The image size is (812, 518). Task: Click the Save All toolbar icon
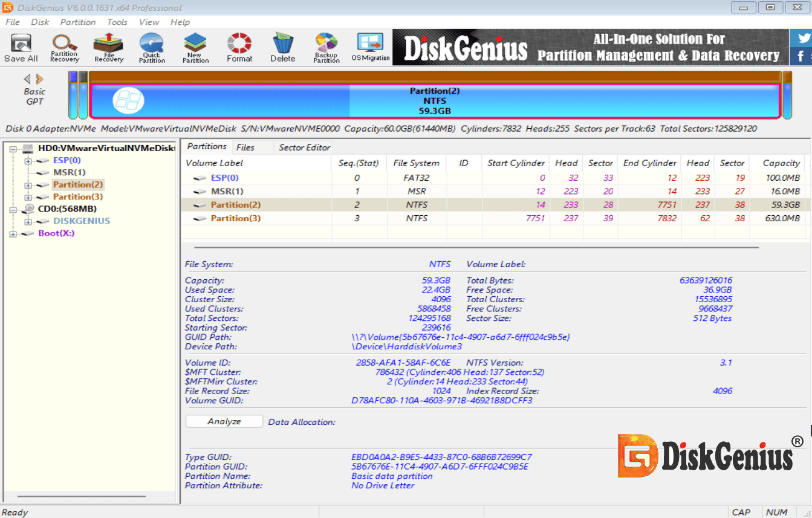pyautogui.click(x=21, y=48)
